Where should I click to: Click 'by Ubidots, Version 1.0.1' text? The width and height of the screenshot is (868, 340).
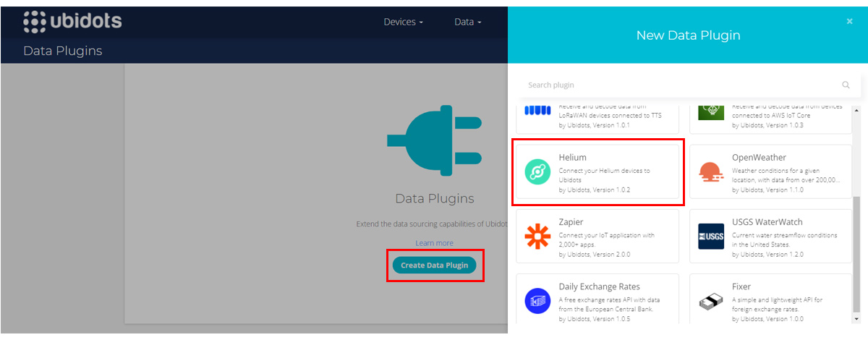point(595,125)
